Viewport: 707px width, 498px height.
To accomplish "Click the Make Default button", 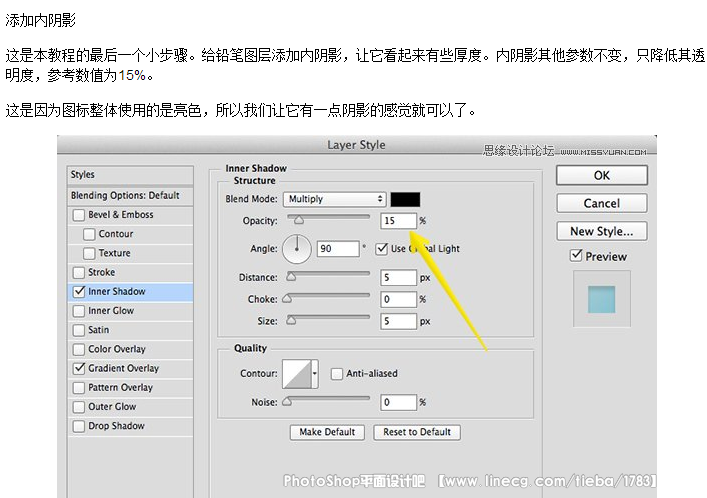I will tap(327, 432).
